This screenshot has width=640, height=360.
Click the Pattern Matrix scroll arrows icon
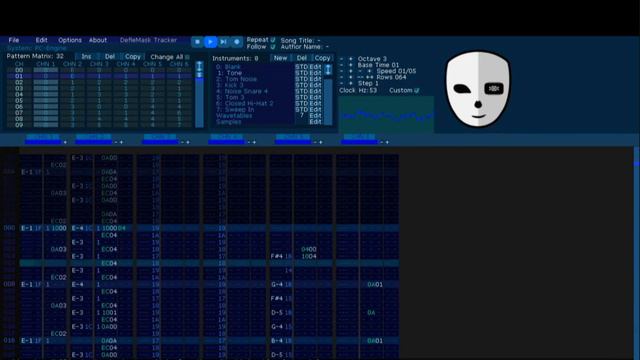pyautogui.click(x=200, y=67)
